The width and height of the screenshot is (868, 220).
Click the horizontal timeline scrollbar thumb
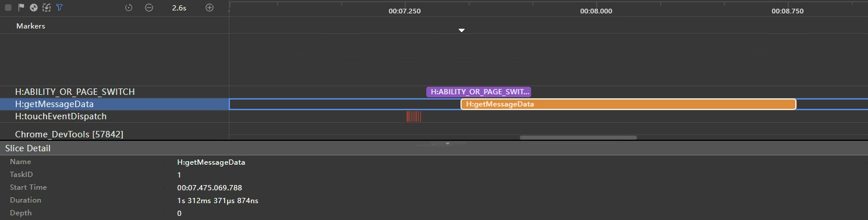point(578,137)
